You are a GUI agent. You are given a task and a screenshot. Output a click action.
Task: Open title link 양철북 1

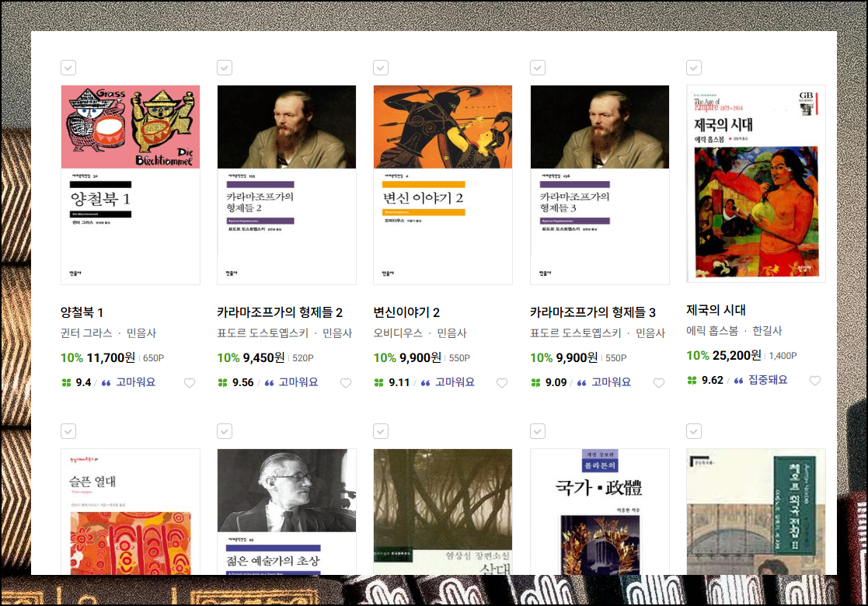(x=82, y=312)
